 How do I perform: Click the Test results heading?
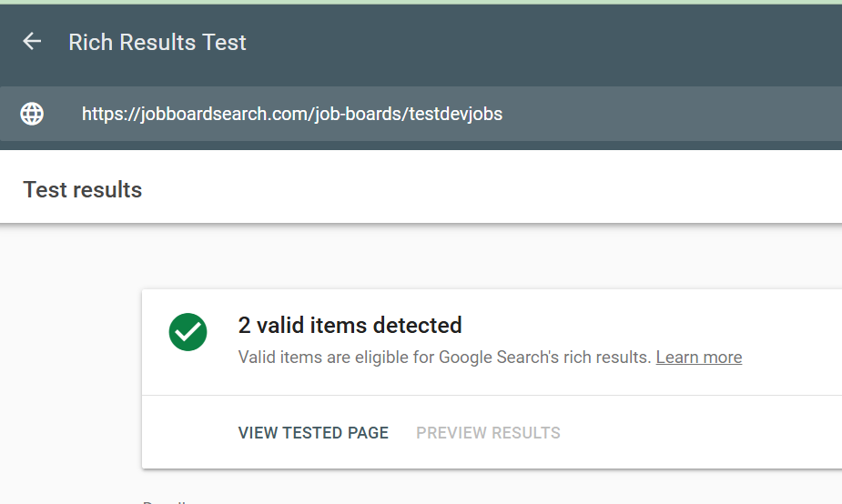pos(83,190)
